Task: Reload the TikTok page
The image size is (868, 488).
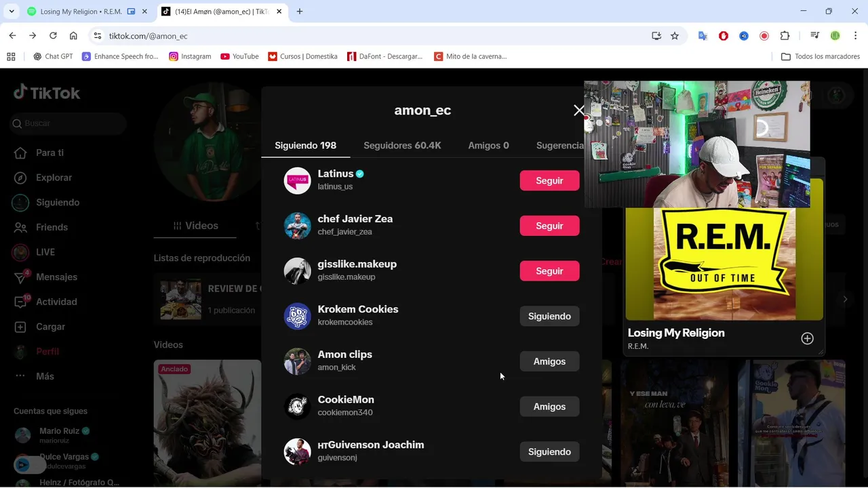Action: click(53, 35)
